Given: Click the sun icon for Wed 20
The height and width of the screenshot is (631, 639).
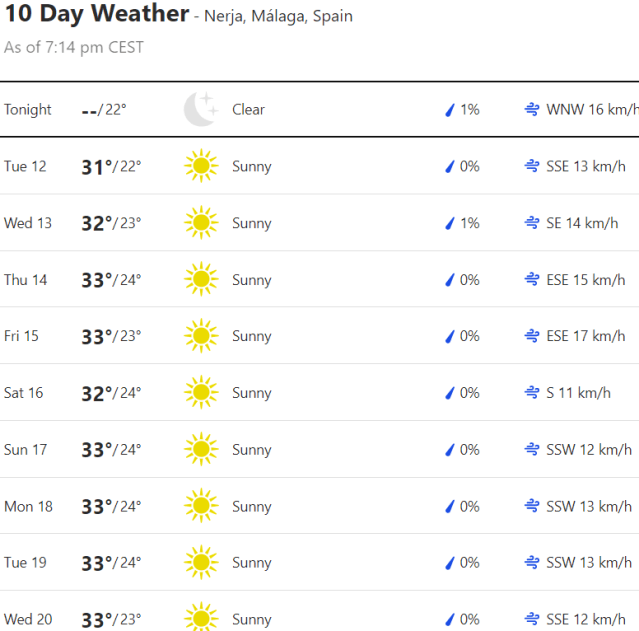Looking at the screenshot, I should 200,618.
